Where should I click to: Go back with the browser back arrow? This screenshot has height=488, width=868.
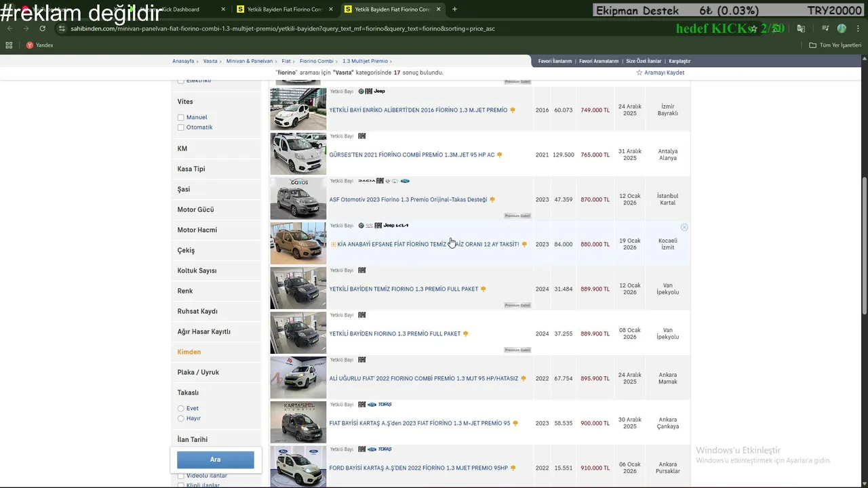(x=9, y=28)
